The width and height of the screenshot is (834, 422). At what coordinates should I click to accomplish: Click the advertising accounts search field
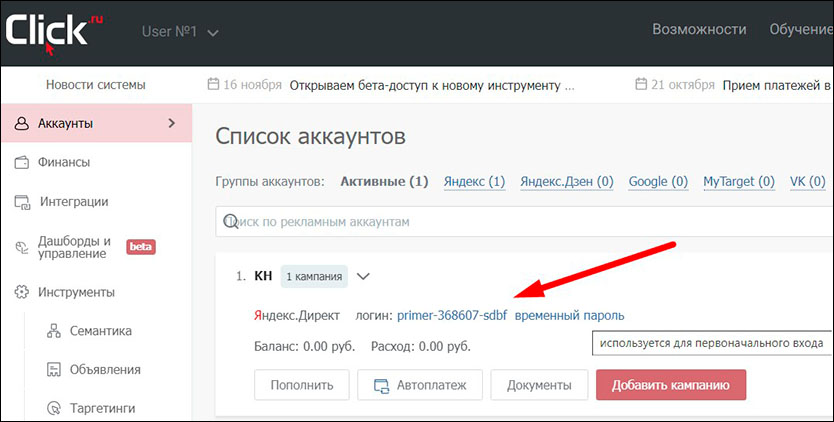click(524, 221)
